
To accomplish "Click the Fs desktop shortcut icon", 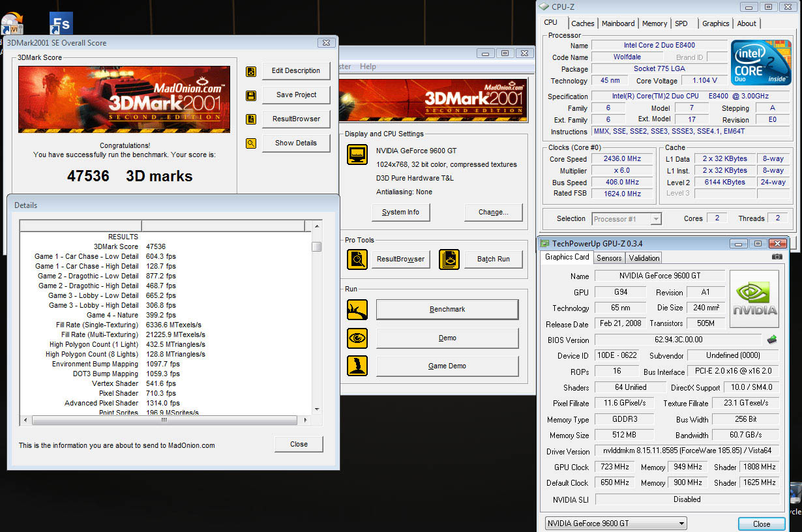I will pos(61,24).
